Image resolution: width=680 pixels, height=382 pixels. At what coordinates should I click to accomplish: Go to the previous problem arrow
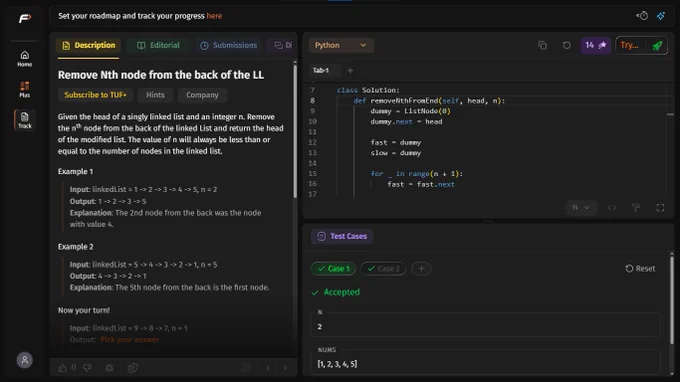tap(268, 368)
